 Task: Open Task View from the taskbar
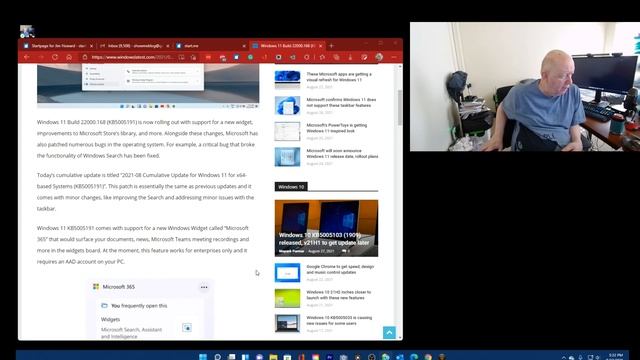[x=231, y=357]
